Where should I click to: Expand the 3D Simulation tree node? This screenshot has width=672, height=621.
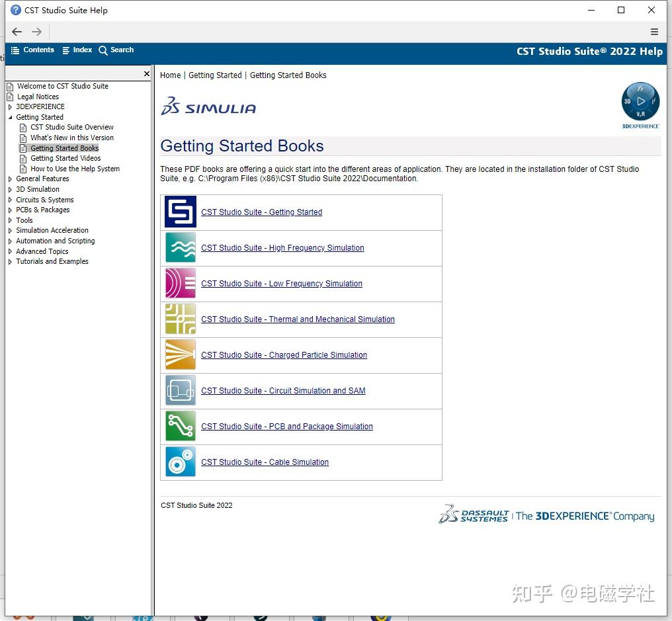[x=10, y=189]
